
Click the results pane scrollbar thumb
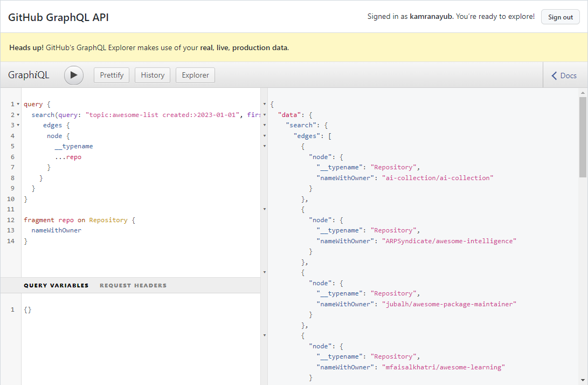[583, 137]
